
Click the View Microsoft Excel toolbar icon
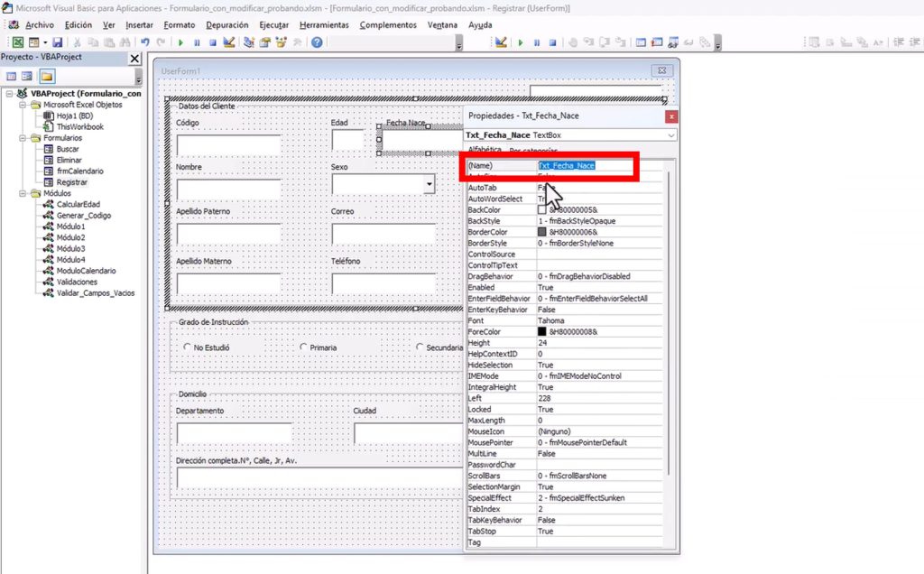coord(17,42)
